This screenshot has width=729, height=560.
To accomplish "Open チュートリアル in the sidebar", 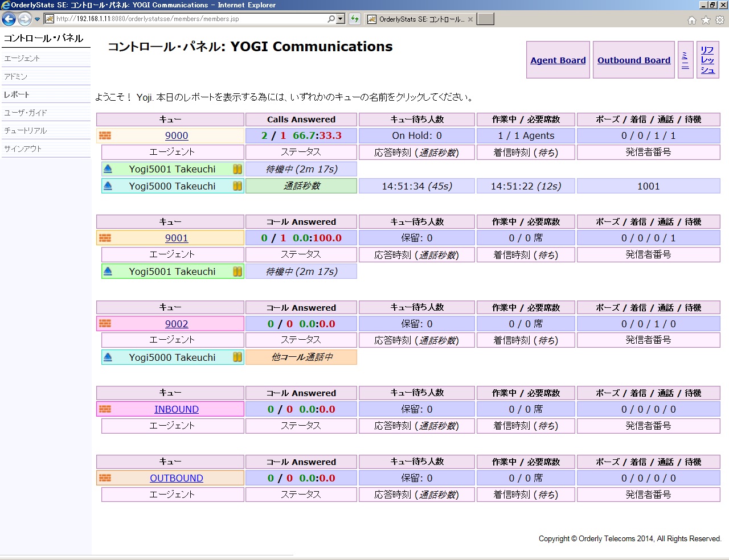I will 26,131.
